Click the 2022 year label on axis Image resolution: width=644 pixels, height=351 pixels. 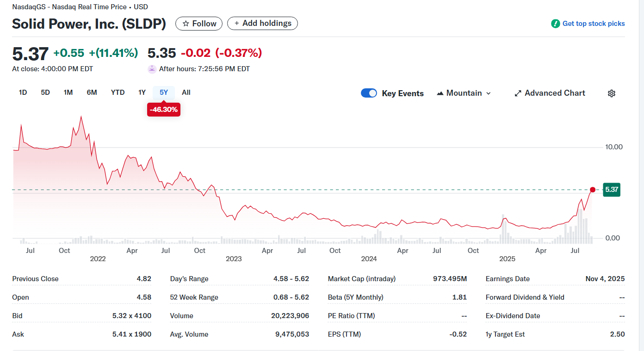[x=98, y=259]
